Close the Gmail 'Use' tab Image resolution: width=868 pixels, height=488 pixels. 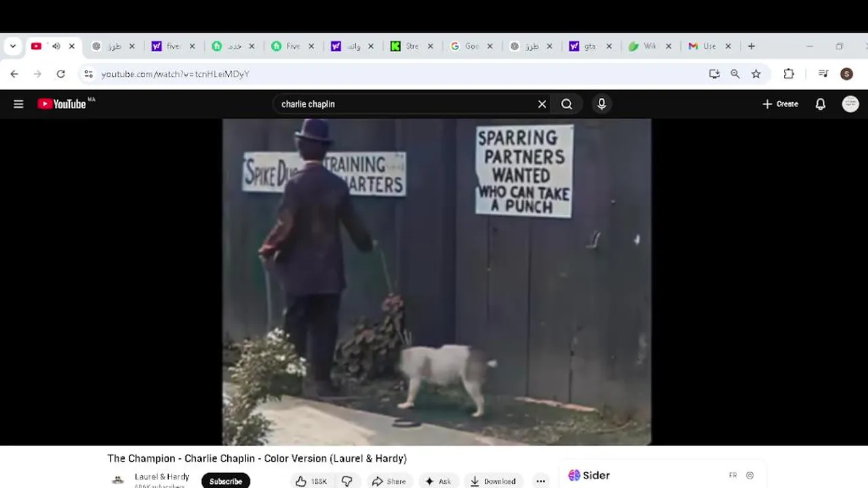[728, 46]
